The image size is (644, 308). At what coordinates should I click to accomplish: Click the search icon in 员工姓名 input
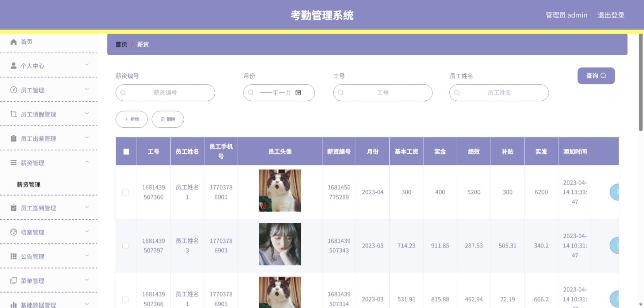pyautogui.click(x=457, y=93)
